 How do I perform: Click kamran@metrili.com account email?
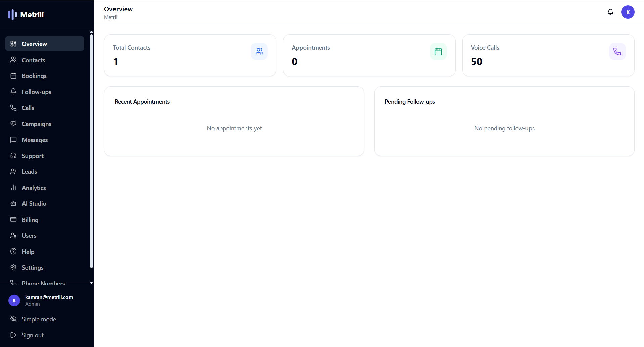pyautogui.click(x=49, y=297)
